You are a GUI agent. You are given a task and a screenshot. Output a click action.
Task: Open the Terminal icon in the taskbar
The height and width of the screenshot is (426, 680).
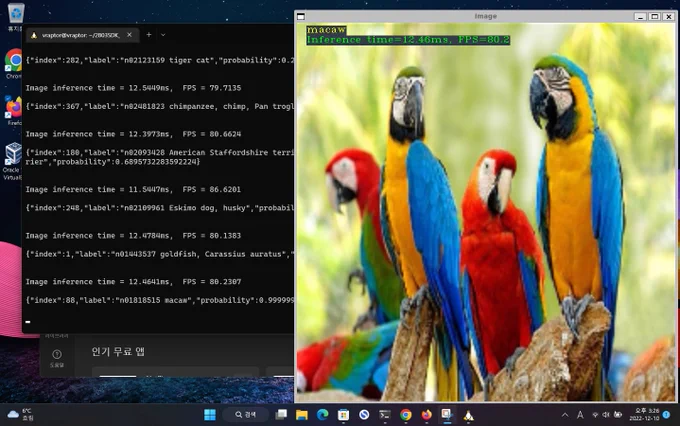coord(385,415)
